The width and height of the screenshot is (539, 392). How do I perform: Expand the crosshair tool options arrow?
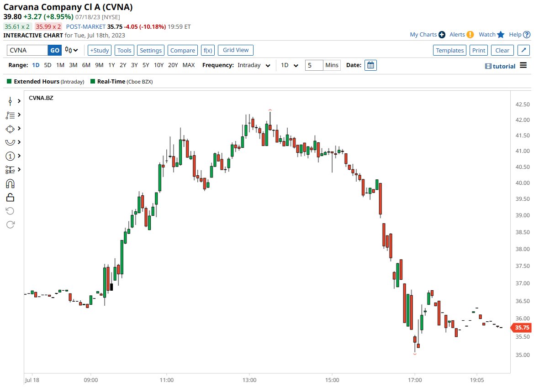19,101
